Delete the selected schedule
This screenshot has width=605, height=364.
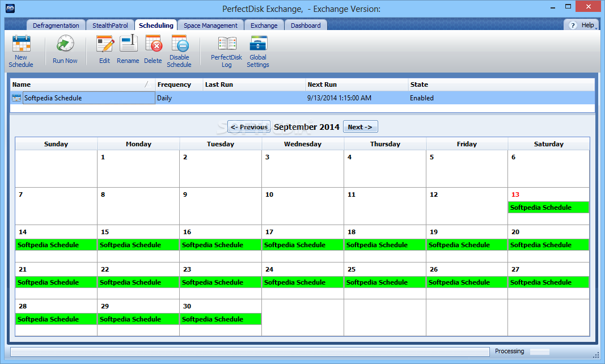[x=153, y=49]
